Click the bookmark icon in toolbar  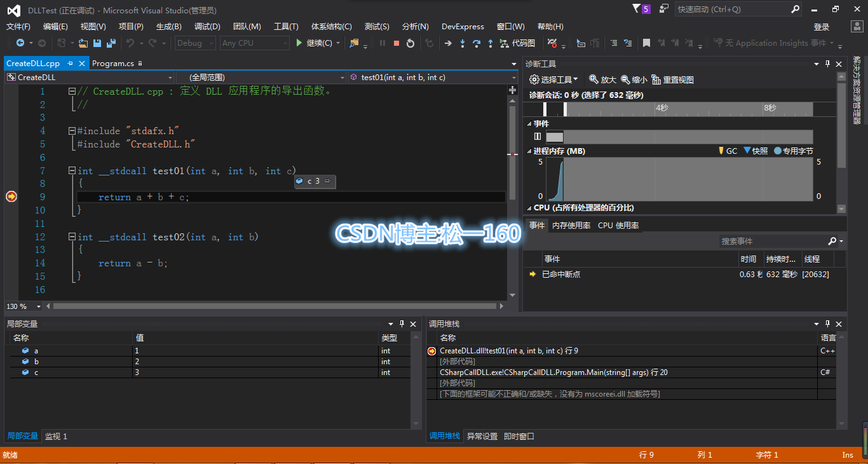click(x=646, y=43)
